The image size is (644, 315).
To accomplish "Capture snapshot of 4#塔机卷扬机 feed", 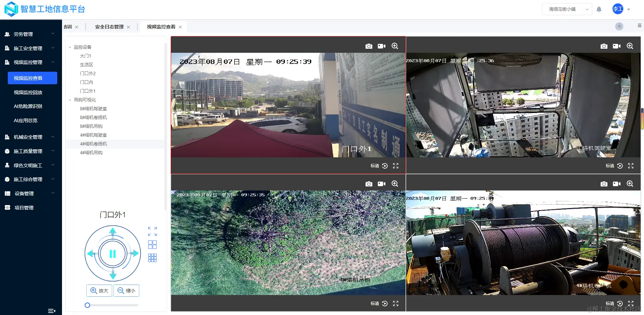I will [x=604, y=184].
